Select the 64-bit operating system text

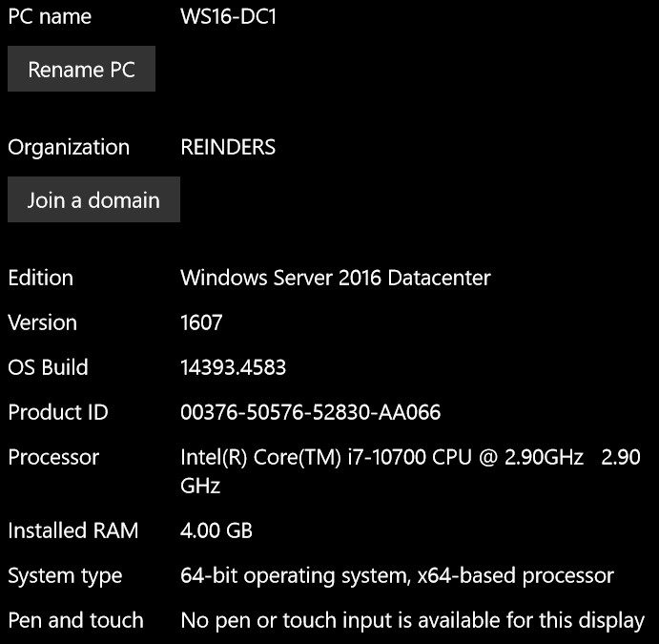pos(397,576)
